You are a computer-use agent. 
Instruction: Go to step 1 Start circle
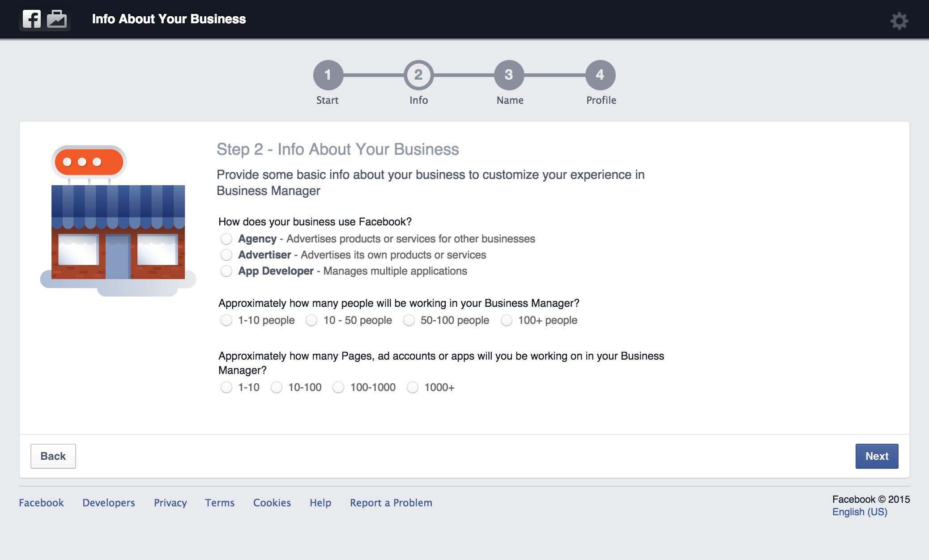[328, 75]
